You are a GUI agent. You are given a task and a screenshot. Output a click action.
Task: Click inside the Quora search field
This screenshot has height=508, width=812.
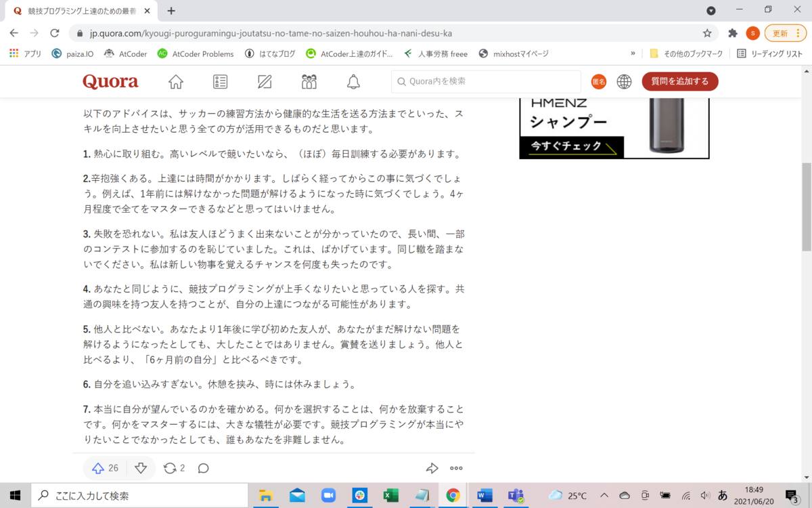(485, 81)
